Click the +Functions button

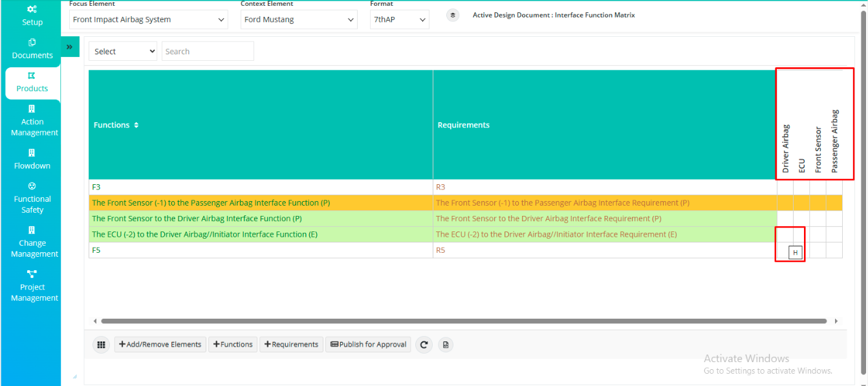pyautogui.click(x=233, y=345)
